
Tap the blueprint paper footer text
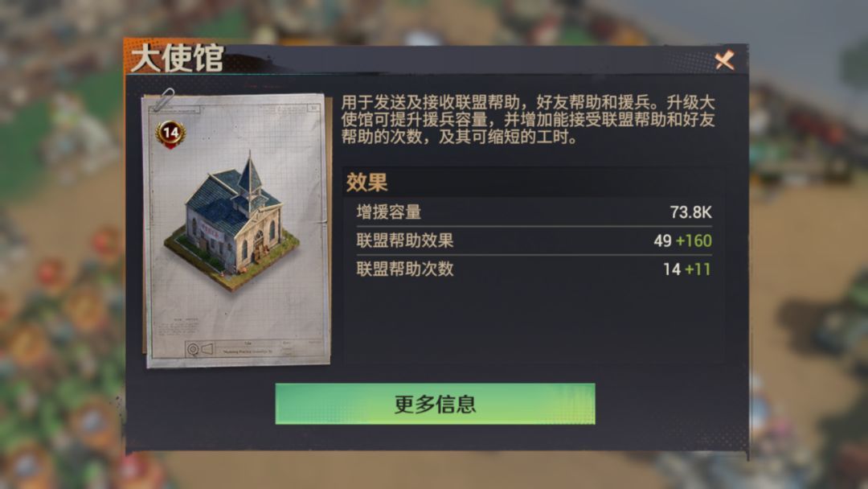[248, 351]
